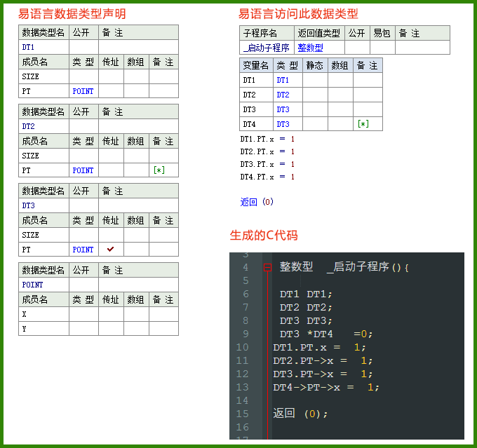Click the blue DT2 type of variable DT2
Image resolution: width=477 pixels, height=448 pixels.
pyautogui.click(x=283, y=95)
